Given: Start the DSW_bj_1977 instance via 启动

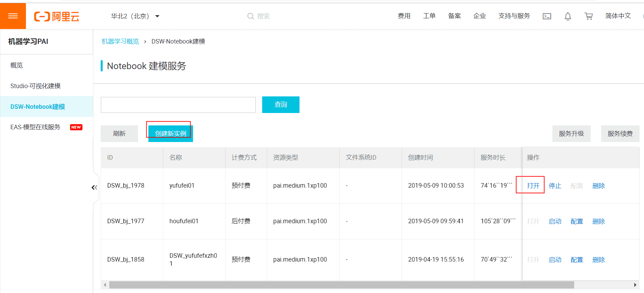Looking at the screenshot, I should 555,221.
